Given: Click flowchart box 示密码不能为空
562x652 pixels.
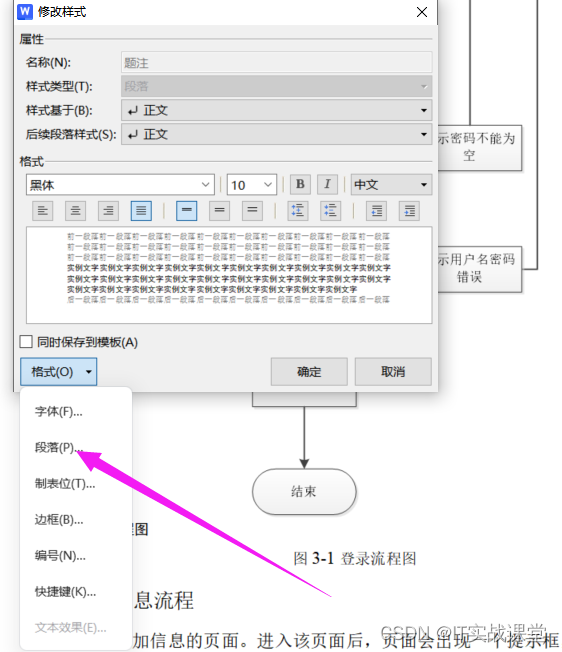Looking at the screenshot, I should (x=479, y=148).
